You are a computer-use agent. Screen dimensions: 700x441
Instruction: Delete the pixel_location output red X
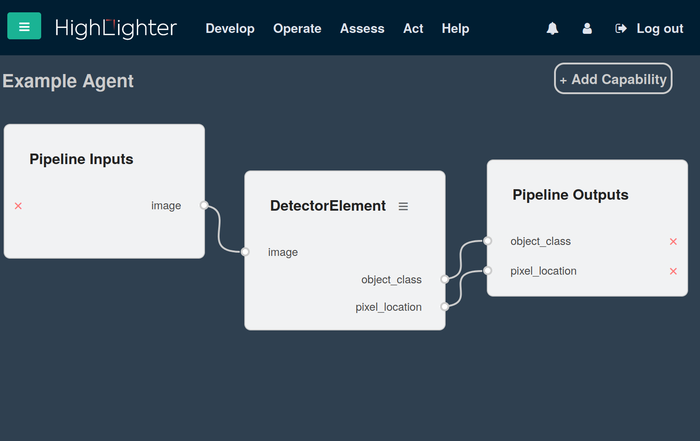pyautogui.click(x=673, y=271)
